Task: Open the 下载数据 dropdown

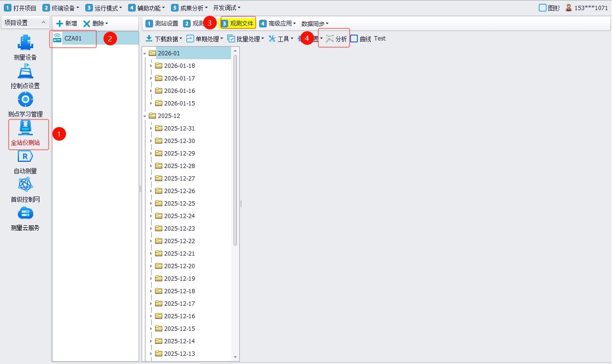Action: tap(164, 39)
